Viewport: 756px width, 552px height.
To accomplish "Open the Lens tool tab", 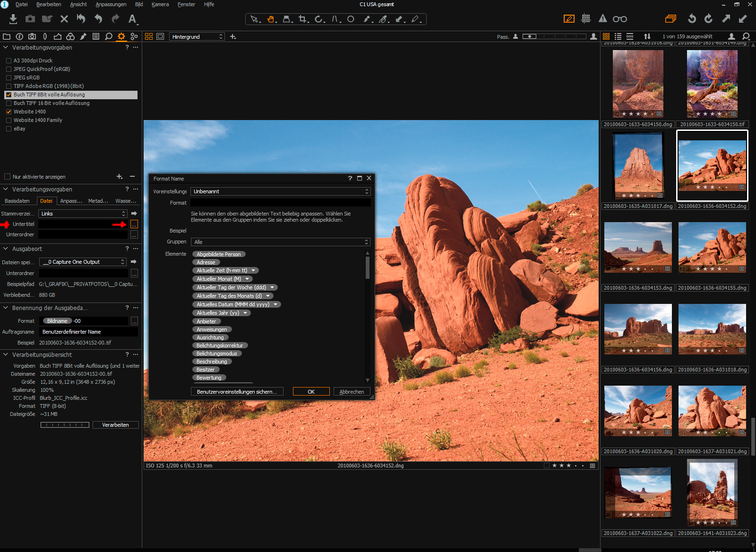I will click(x=45, y=36).
